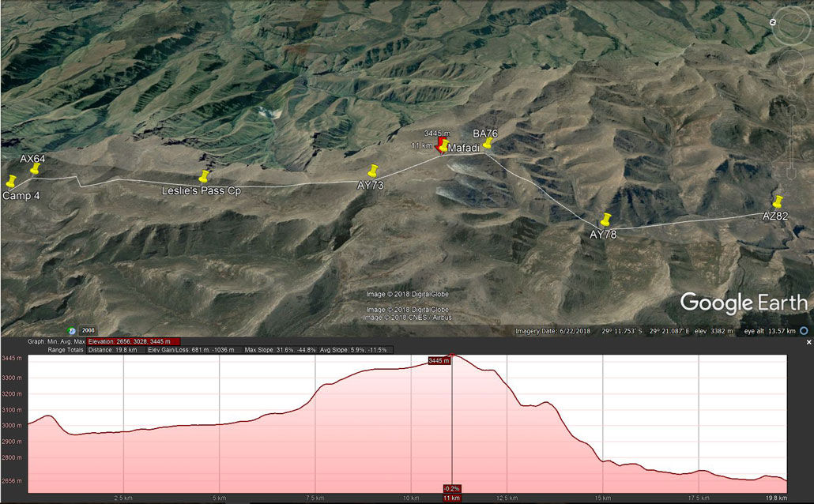Screen dimensions: 814x504
Task: Select the AX64 placemark pin
Action: [34, 168]
